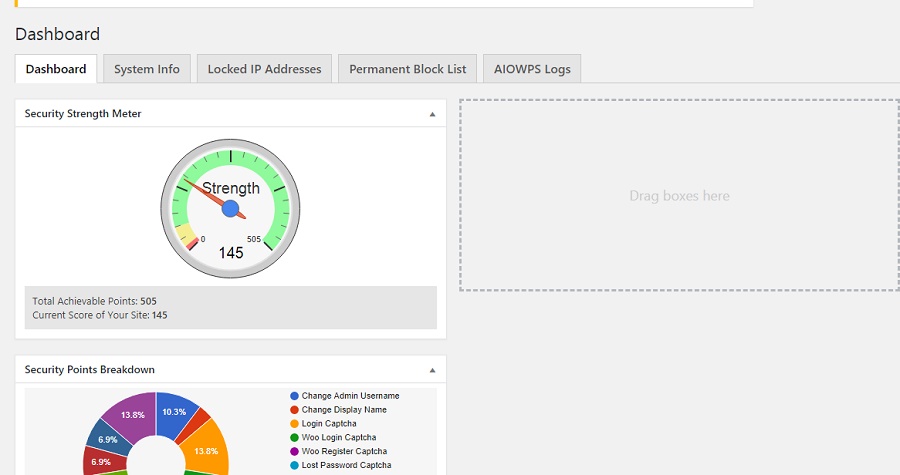The width and height of the screenshot is (900, 475).
Task: Collapse the Security Points Breakdown box
Action: tap(432, 370)
